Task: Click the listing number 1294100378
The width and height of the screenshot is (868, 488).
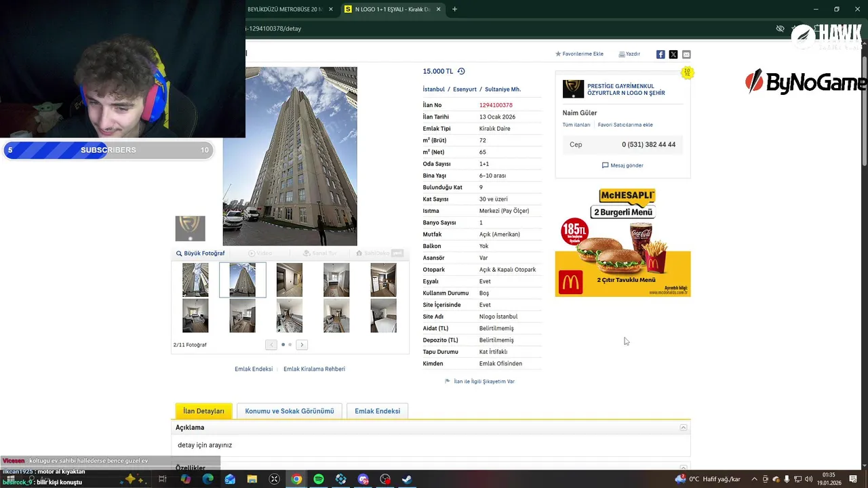Action: pyautogui.click(x=496, y=105)
